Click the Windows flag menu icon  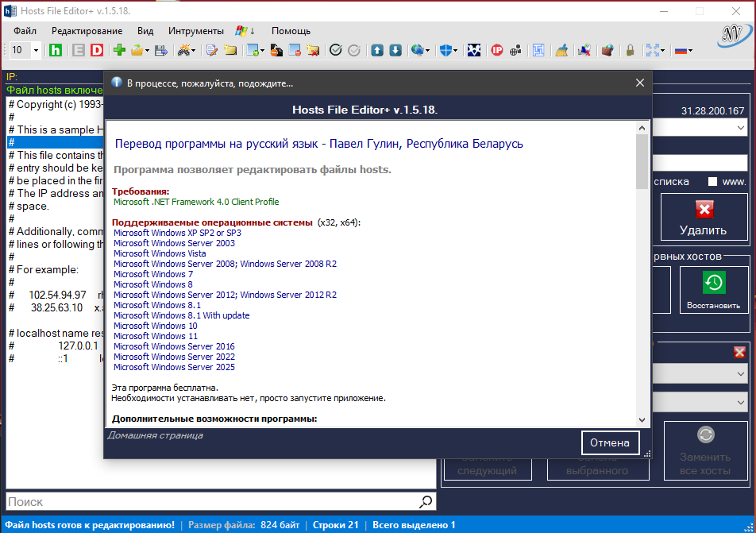click(x=241, y=31)
